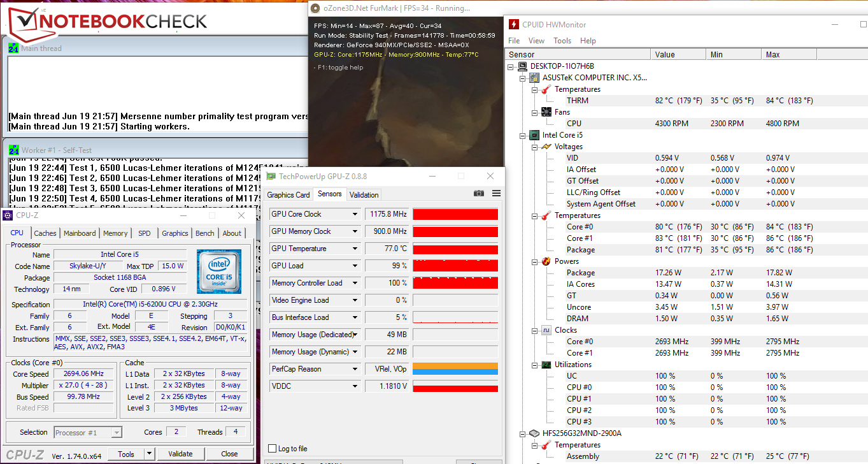This screenshot has height=464, width=868.
Task: Click the CPU-Z Validate button
Action: pos(180,454)
